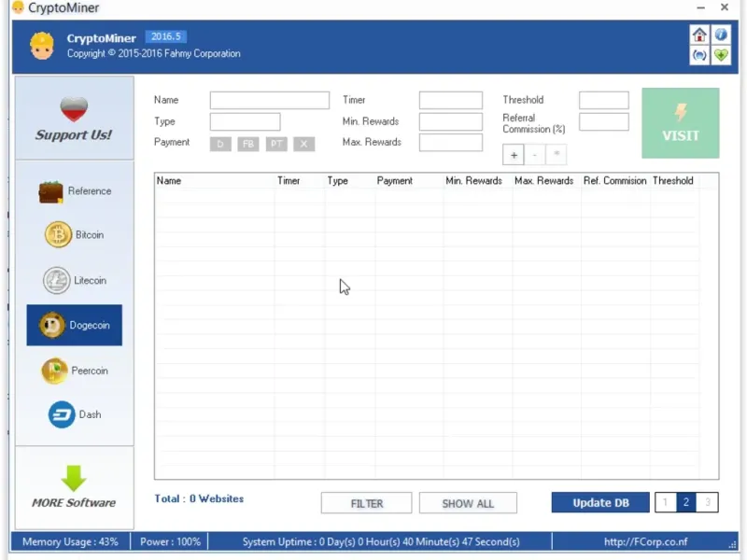Click the Referral Commission input field
Viewport: 747px width, 560px height.
603,121
